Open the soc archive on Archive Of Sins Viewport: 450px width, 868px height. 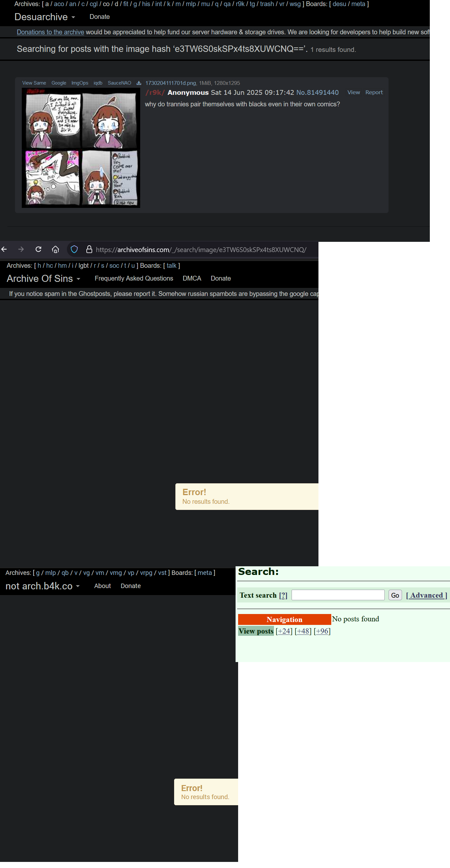click(x=114, y=266)
